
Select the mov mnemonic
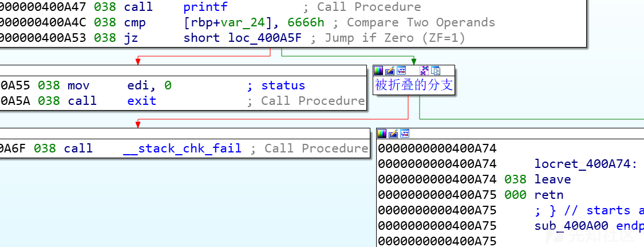click(x=78, y=85)
